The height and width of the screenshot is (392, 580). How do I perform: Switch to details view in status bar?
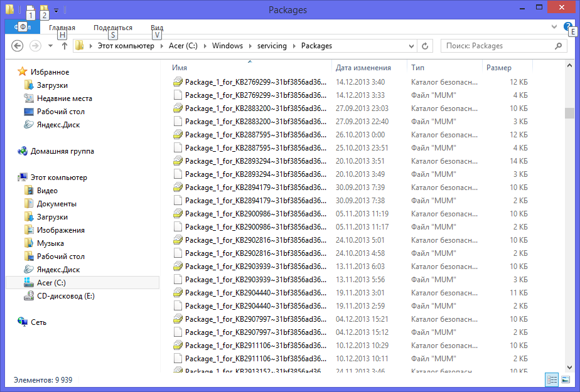click(552, 379)
